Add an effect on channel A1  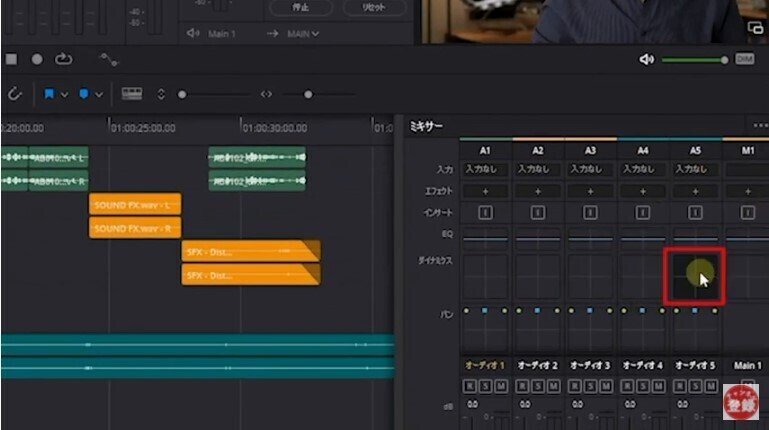pyautogui.click(x=485, y=191)
